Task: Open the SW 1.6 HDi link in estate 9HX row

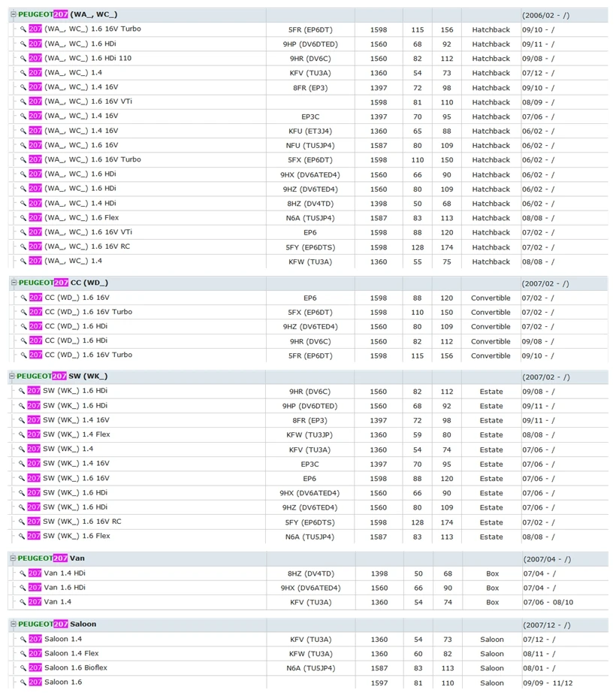Action: [x=68, y=493]
